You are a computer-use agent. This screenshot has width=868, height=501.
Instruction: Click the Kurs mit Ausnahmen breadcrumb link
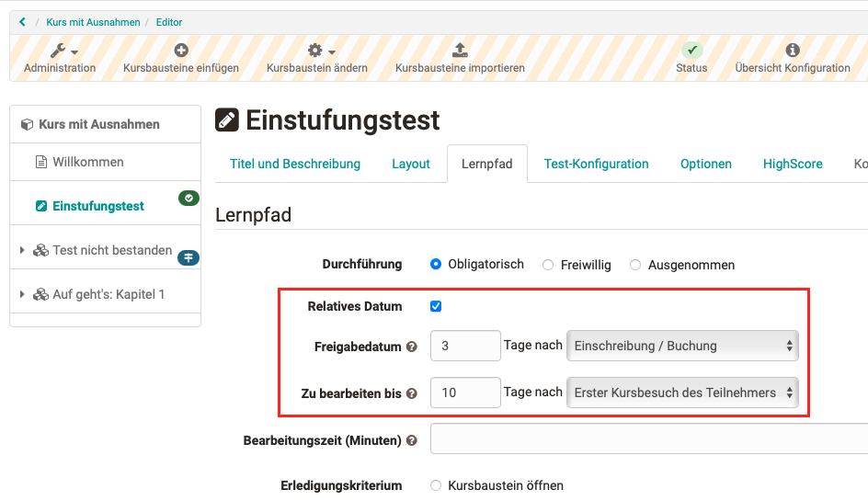pyautogui.click(x=93, y=22)
